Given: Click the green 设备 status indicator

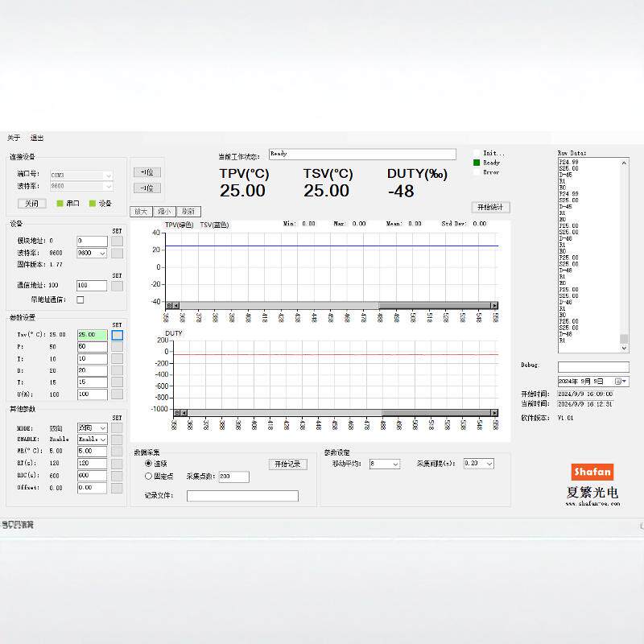Looking at the screenshot, I should point(93,204).
